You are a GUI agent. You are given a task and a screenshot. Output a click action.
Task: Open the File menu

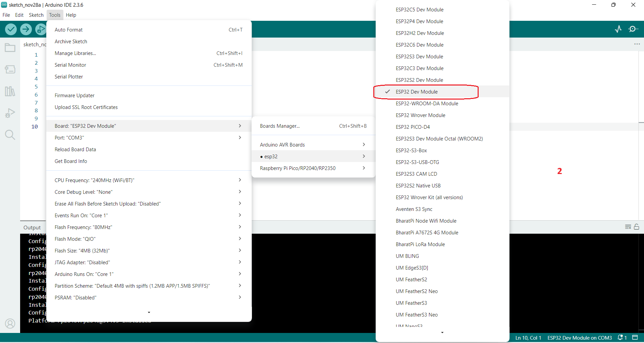6,15
